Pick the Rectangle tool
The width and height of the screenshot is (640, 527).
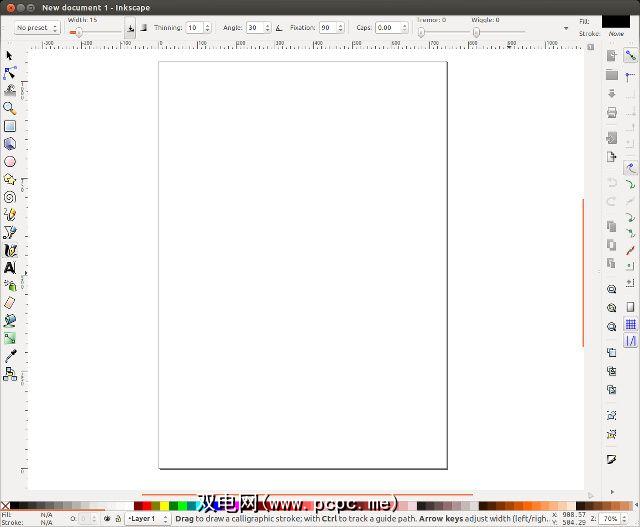10,126
